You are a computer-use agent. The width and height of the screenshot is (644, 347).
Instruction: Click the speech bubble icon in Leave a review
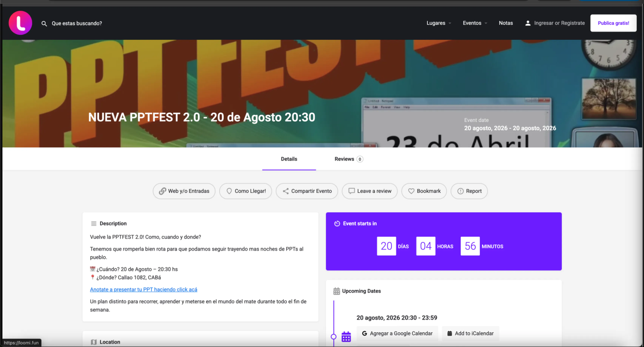(351, 191)
